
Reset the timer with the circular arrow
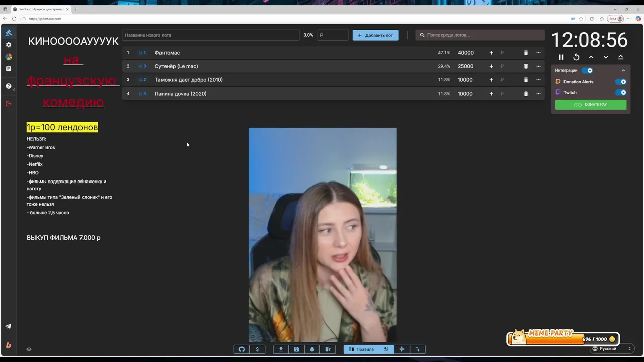point(576,57)
